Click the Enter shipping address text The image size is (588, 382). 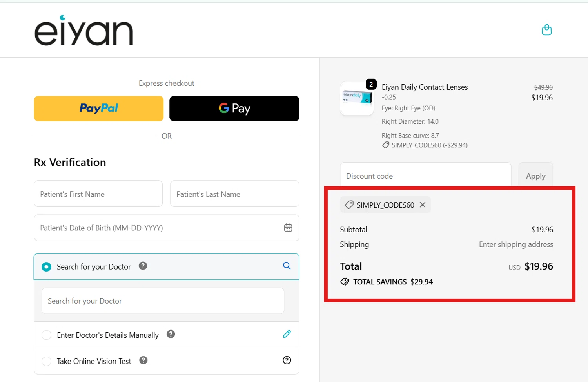pos(516,244)
